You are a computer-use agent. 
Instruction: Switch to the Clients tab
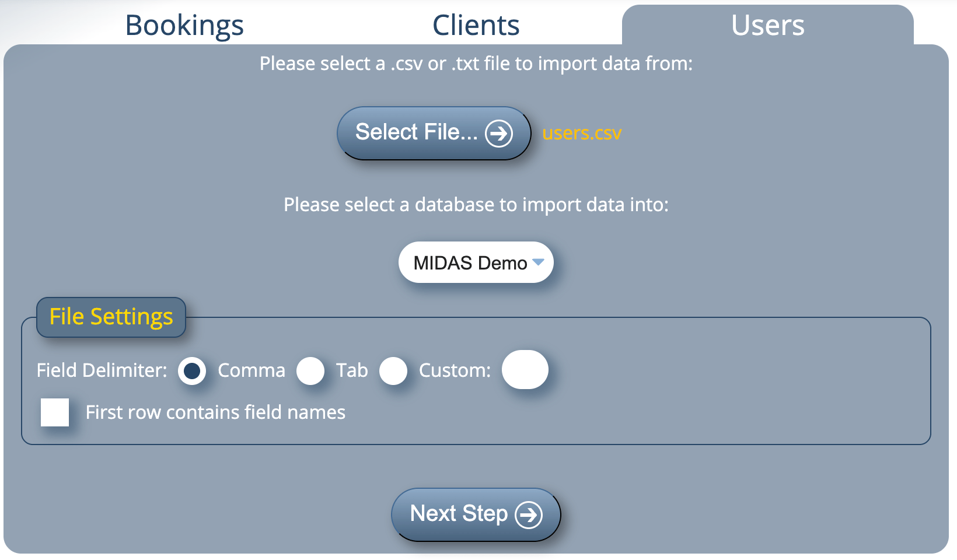coord(476,25)
